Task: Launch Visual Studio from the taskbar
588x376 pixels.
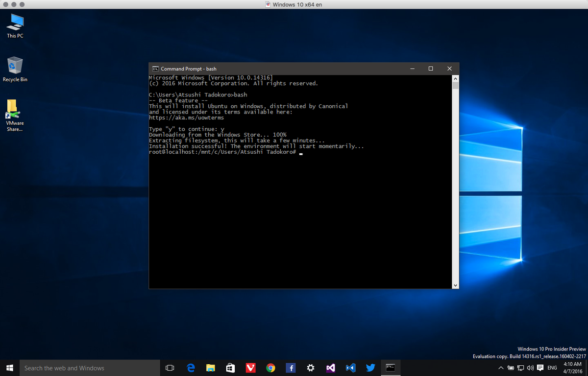Action: pos(330,368)
